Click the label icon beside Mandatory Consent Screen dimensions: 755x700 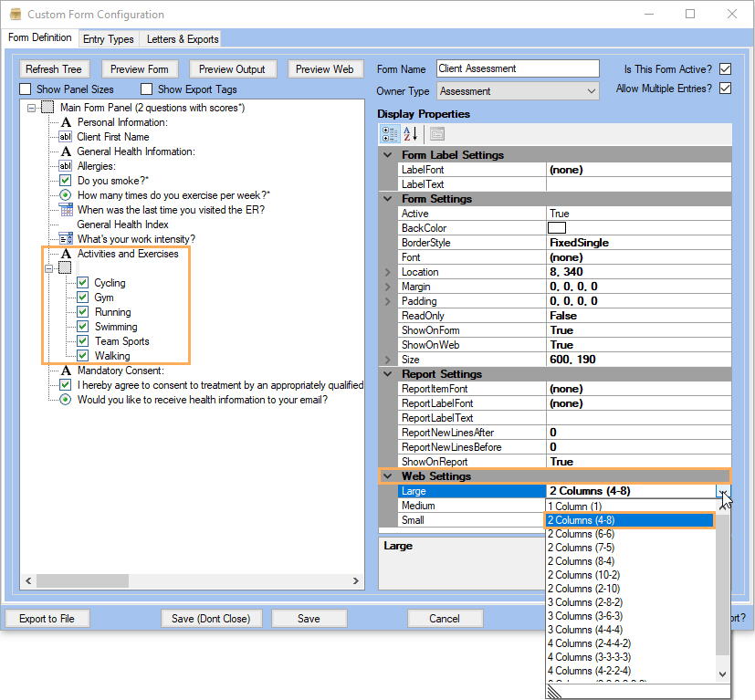(66, 371)
